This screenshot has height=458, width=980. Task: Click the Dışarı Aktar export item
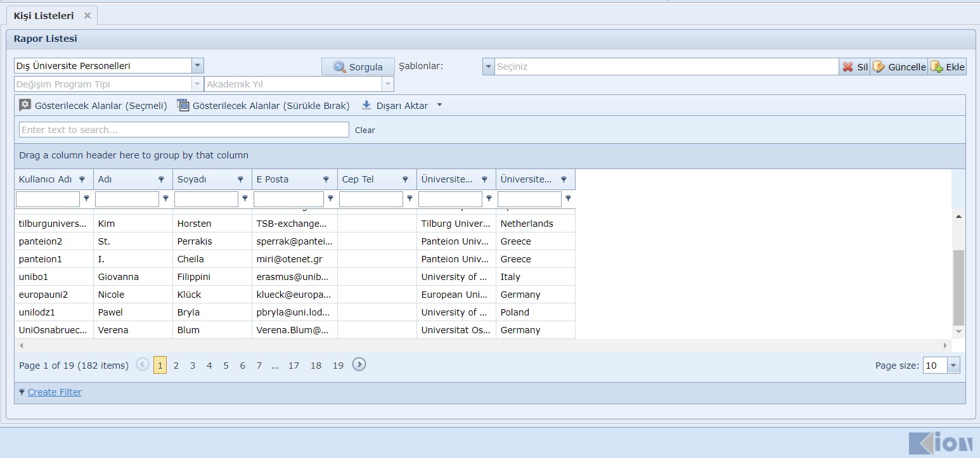(395, 106)
